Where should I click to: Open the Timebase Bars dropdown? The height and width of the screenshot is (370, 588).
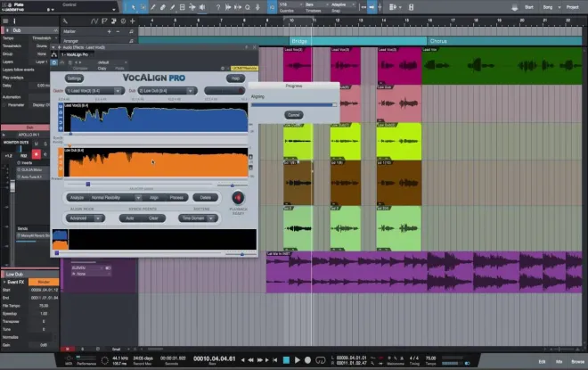pyautogui.click(x=315, y=4)
